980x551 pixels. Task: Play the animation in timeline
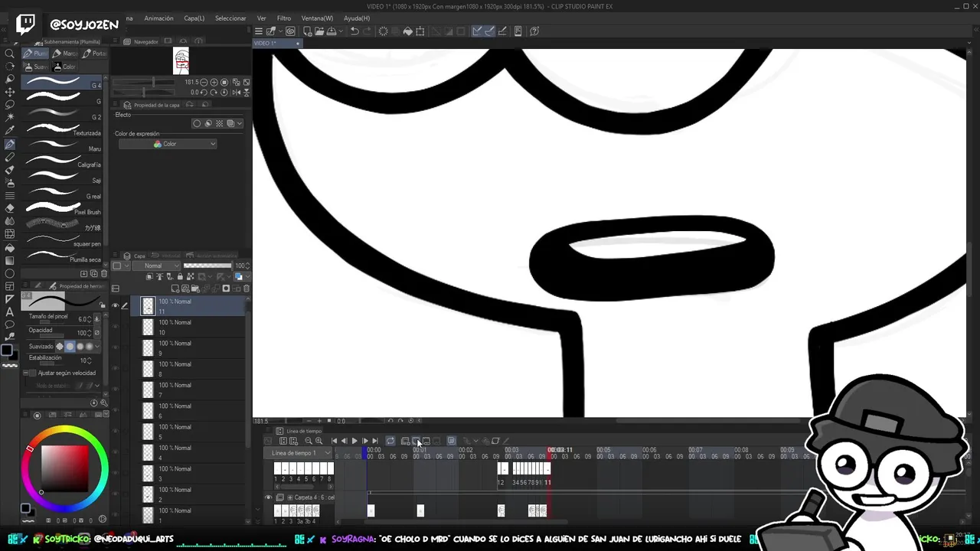pyautogui.click(x=354, y=441)
